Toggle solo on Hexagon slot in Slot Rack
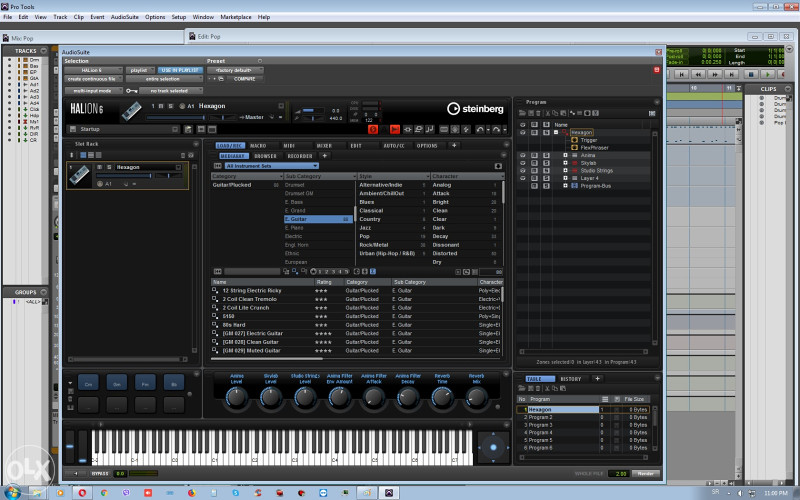Screen dimensions: 800x500 [x=109, y=167]
